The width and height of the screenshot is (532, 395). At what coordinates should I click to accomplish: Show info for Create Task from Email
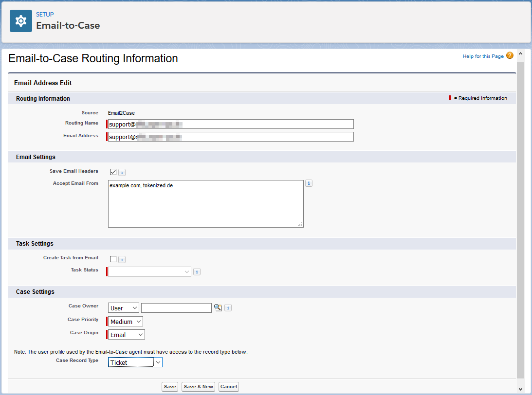coord(122,259)
